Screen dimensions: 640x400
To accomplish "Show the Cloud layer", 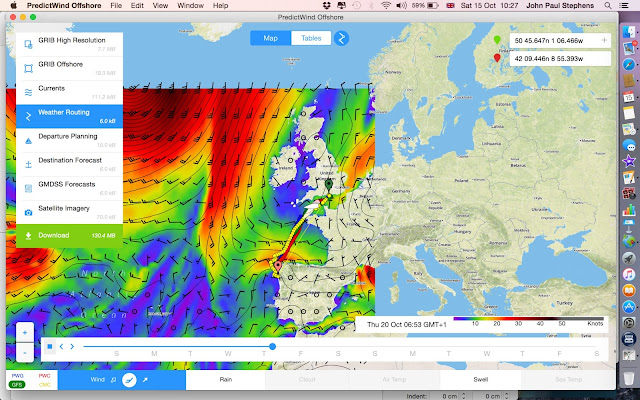I will (307, 380).
